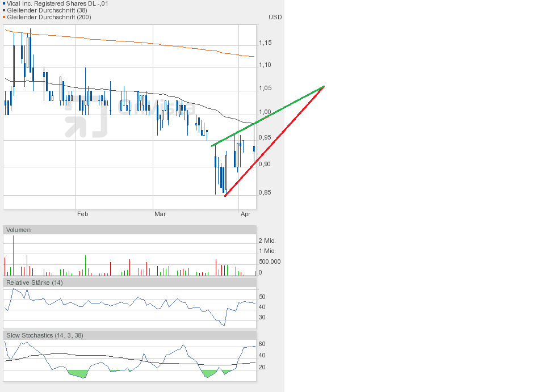This screenshot has width=545, height=392.
Task: Click the green upper trendline
Action: pyautogui.click(x=267, y=116)
